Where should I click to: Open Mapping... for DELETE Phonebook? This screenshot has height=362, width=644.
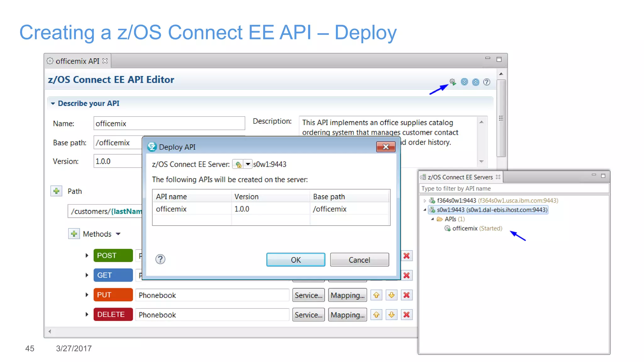pos(347,315)
